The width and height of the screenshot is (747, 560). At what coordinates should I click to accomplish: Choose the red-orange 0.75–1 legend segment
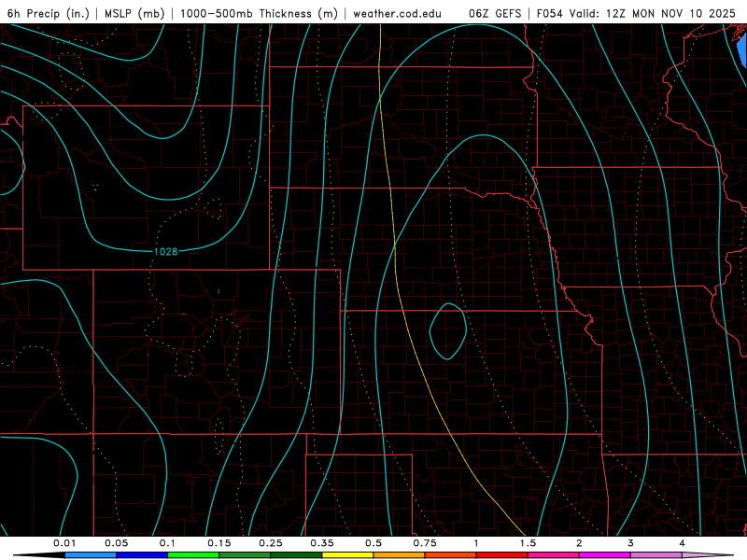(451, 555)
